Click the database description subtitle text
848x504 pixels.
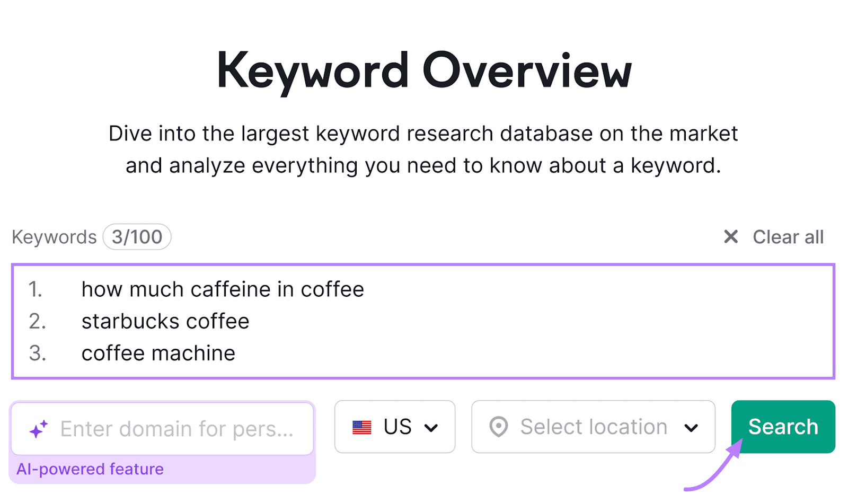click(423, 149)
